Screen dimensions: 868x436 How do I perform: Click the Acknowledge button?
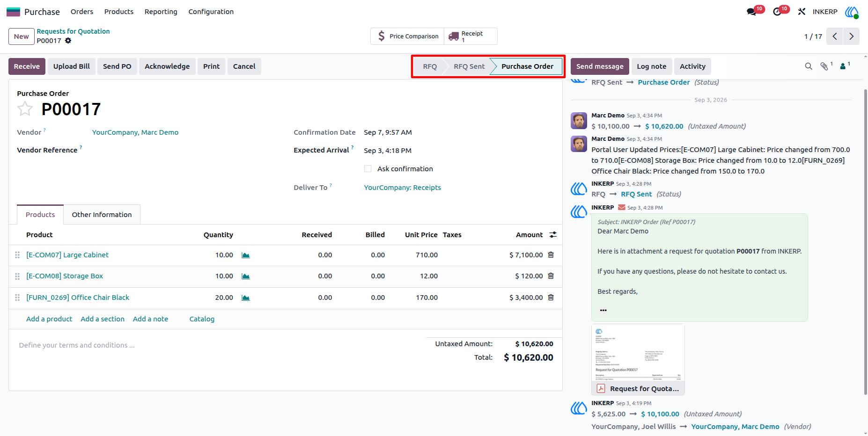[167, 66]
